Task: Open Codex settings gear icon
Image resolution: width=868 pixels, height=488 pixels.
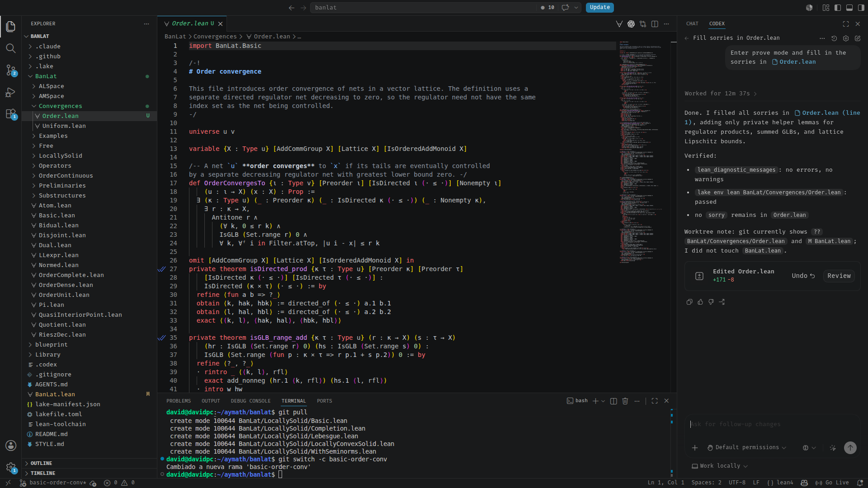Action: (x=846, y=38)
